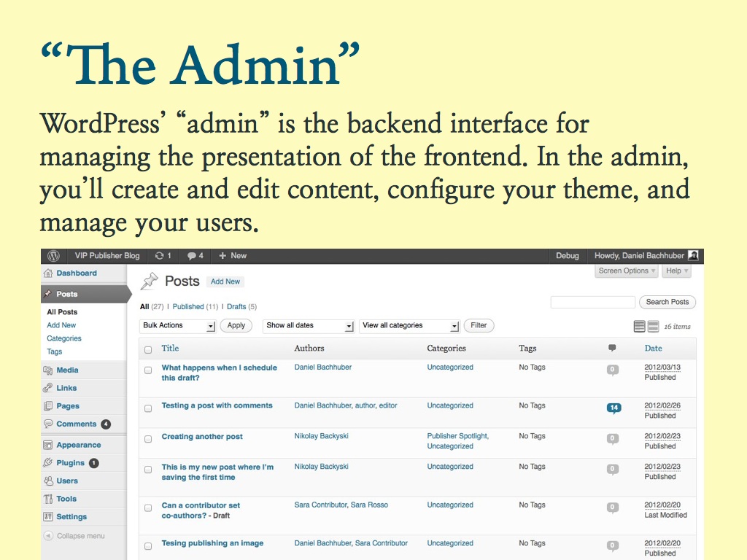Viewport: 747px width, 560px height.
Task: Sort posts by Title column header
Action: click(x=170, y=348)
